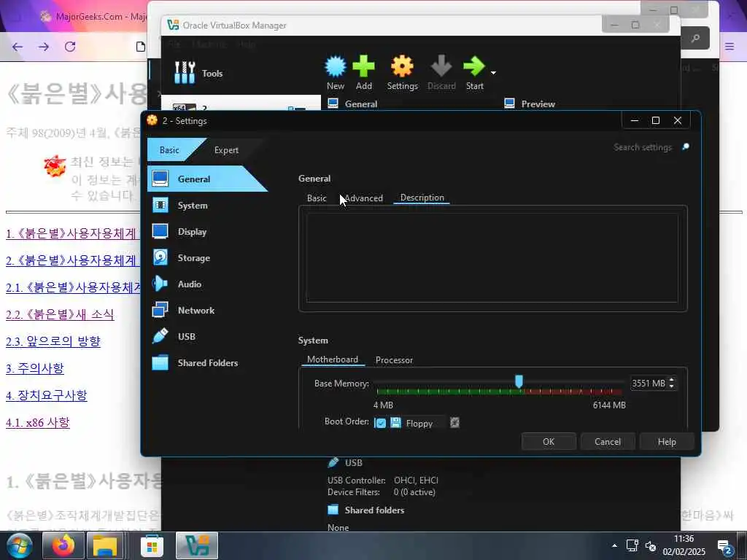
Task: Go back in the Firefox browser
Action: [18, 47]
